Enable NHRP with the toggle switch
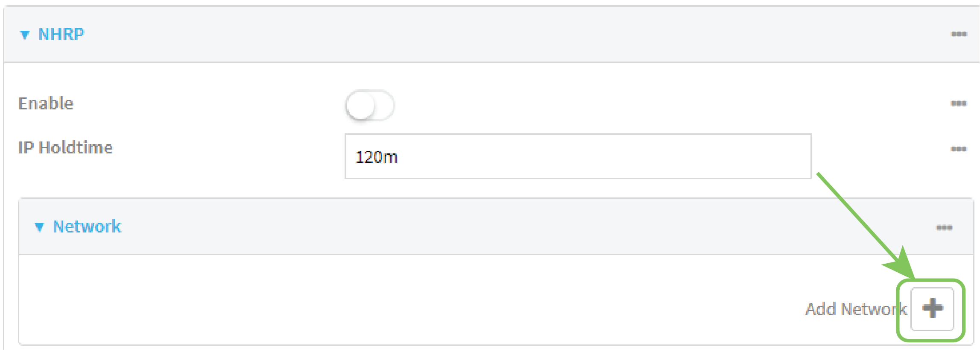This screenshot has height=350, width=980. coord(370,104)
